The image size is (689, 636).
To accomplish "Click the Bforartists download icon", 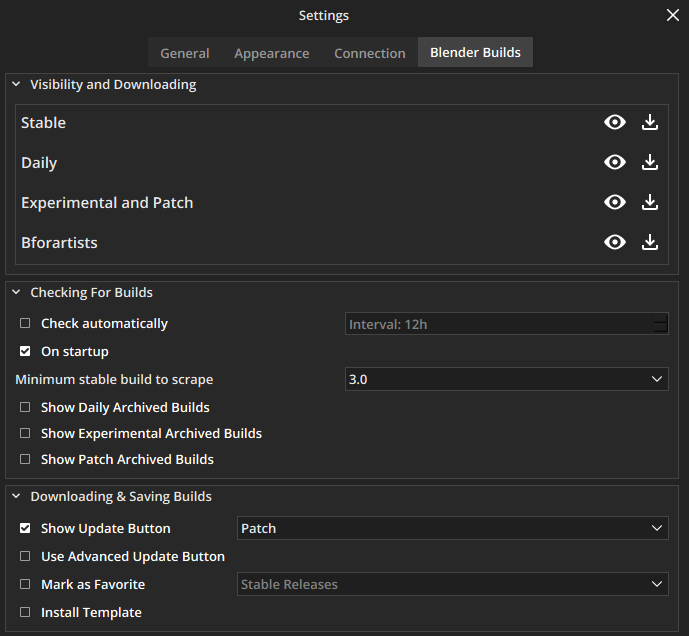I will (650, 242).
